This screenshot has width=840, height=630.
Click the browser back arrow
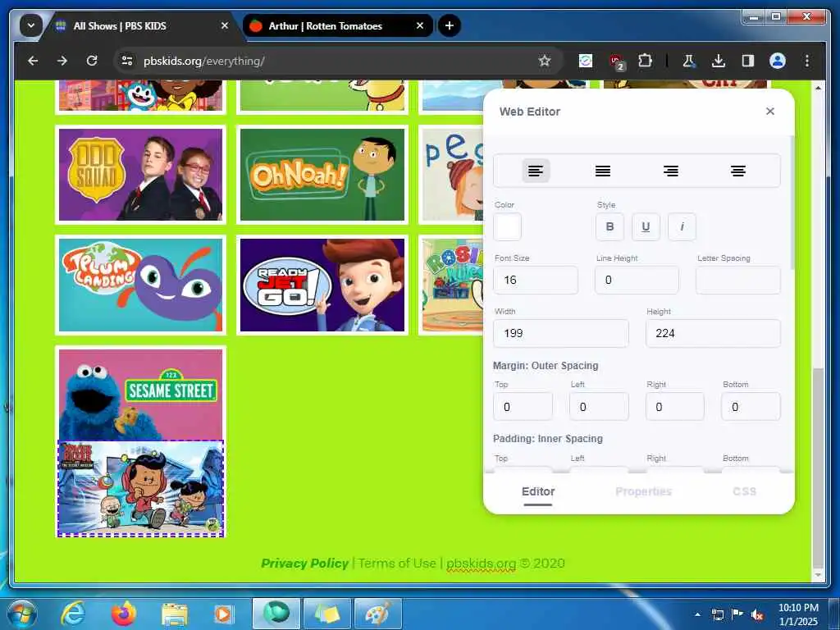click(33, 61)
